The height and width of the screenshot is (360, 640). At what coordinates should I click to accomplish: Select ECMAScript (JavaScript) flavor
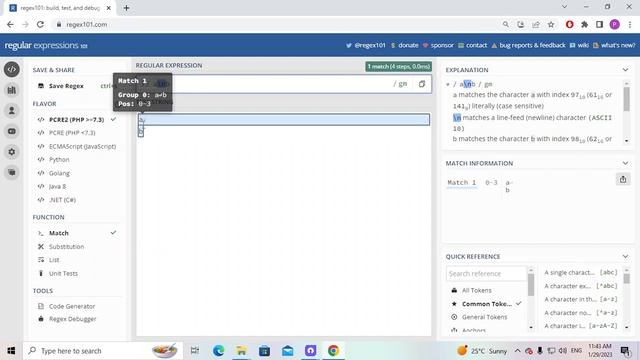point(77,146)
